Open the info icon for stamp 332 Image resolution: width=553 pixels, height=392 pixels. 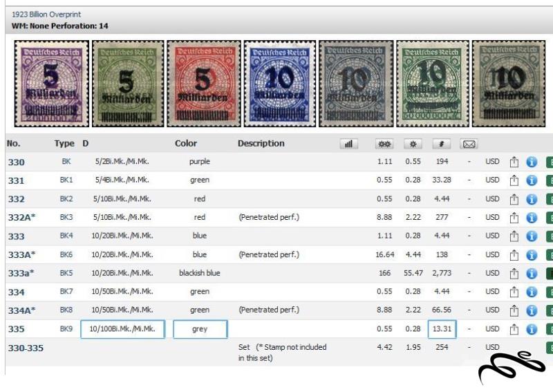point(532,199)
